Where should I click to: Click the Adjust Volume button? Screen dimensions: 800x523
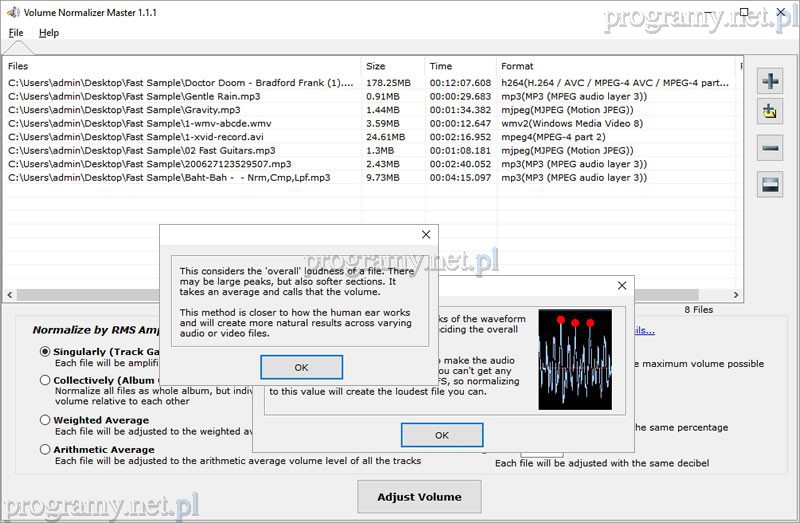pos(419,497)
